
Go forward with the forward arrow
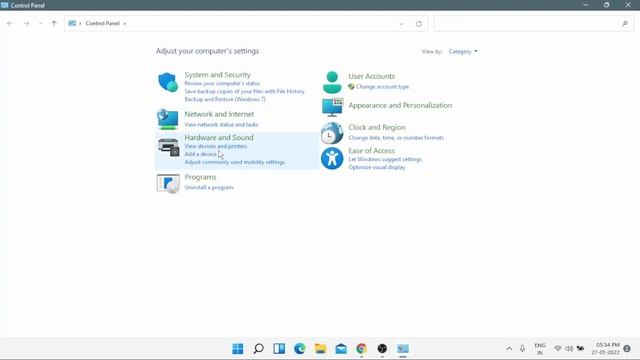tap(26, 24)
